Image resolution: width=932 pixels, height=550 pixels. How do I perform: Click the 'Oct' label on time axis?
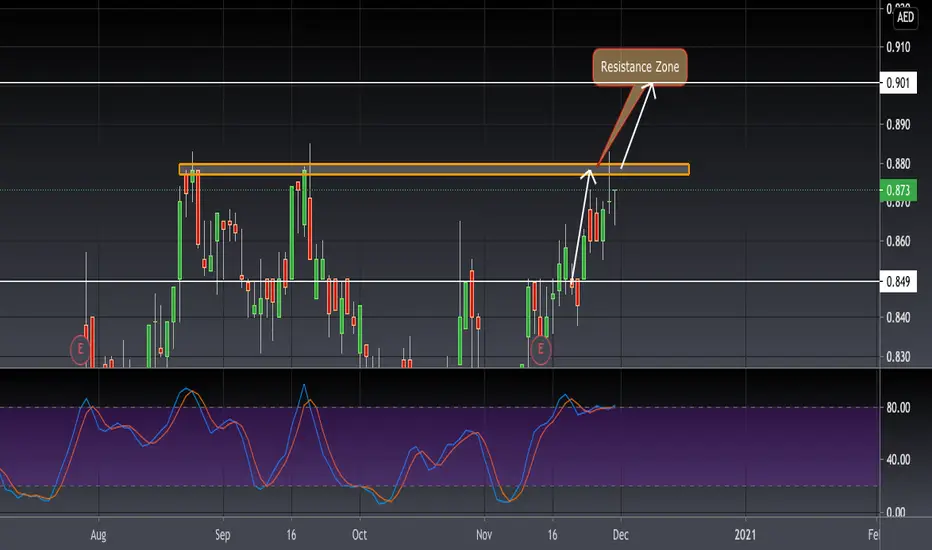(360, 535)
